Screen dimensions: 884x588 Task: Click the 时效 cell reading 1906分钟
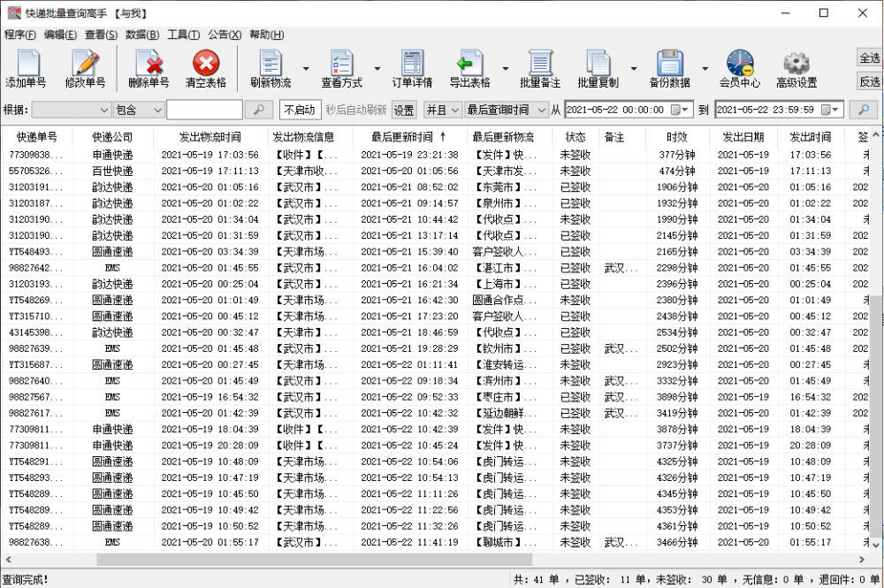click(677, 187)
